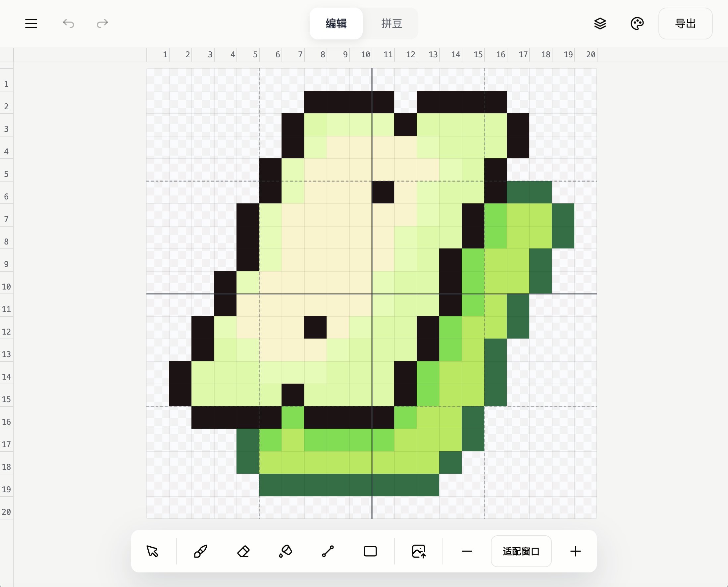
Task: Zoom in with the plus button
Action: coord(576,551)
